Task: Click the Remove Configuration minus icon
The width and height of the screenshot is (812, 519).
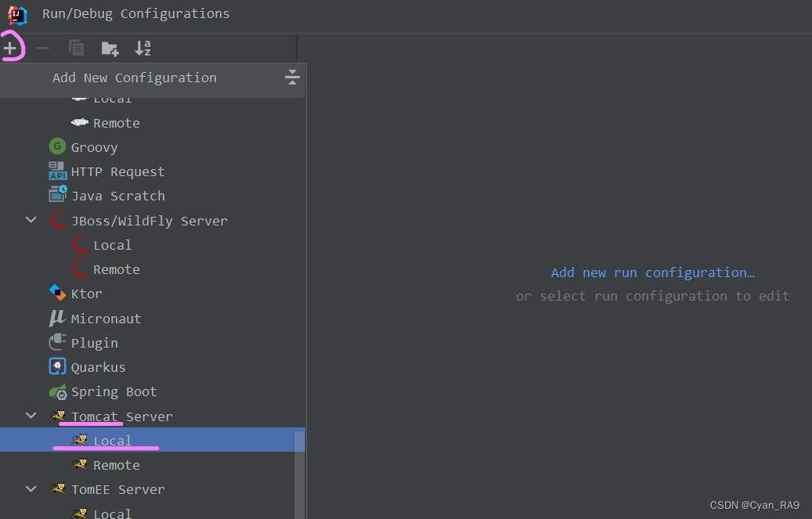Action: tap(42, 49)
